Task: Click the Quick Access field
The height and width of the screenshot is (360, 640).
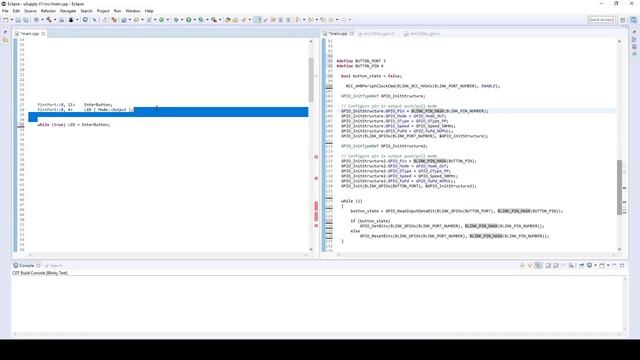Action: click(600, 20)
